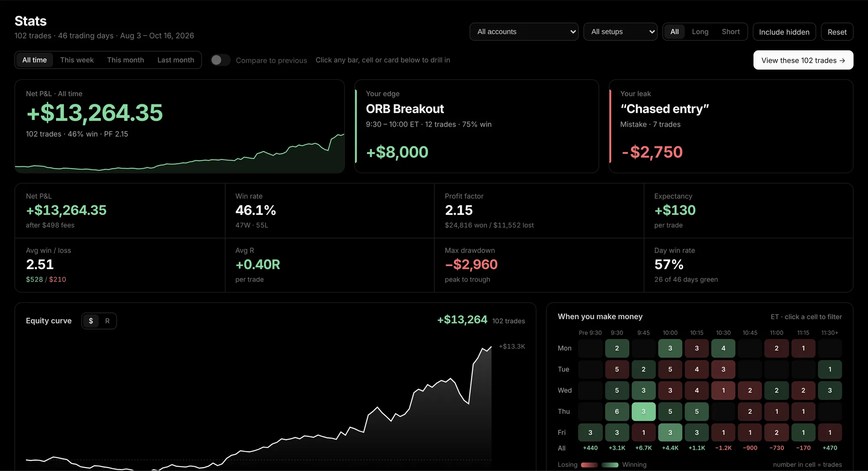
Task: Click View these 102 trades button
Action: tap(803, 60)
